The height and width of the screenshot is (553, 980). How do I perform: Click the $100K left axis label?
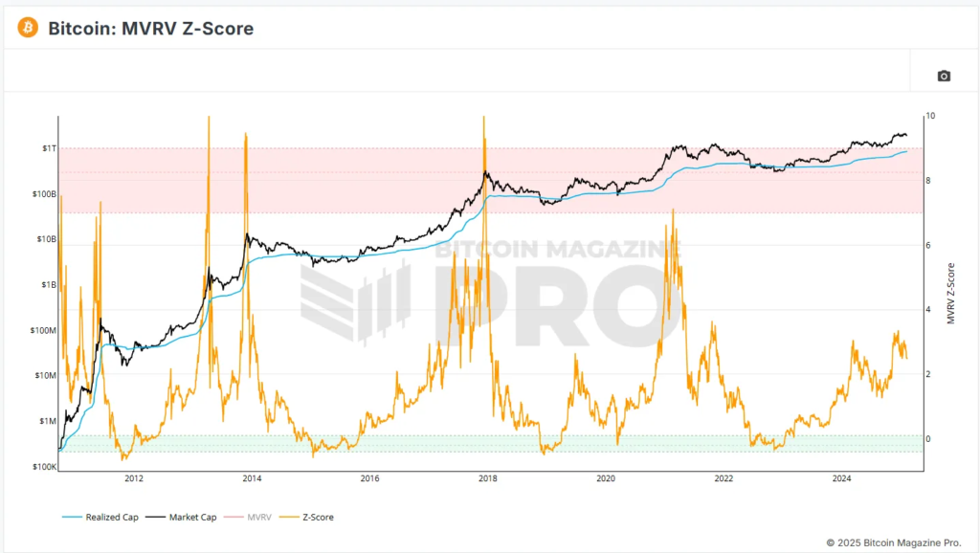coord(44,467)
